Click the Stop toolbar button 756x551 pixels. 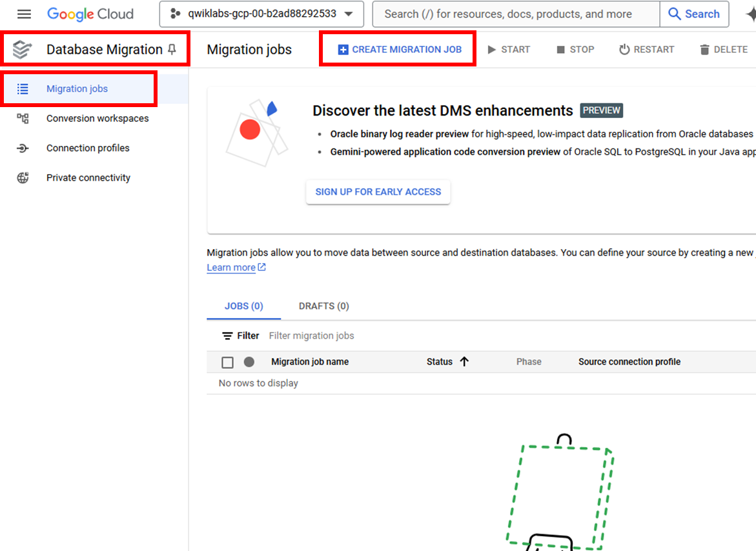[x=575, y=49]
